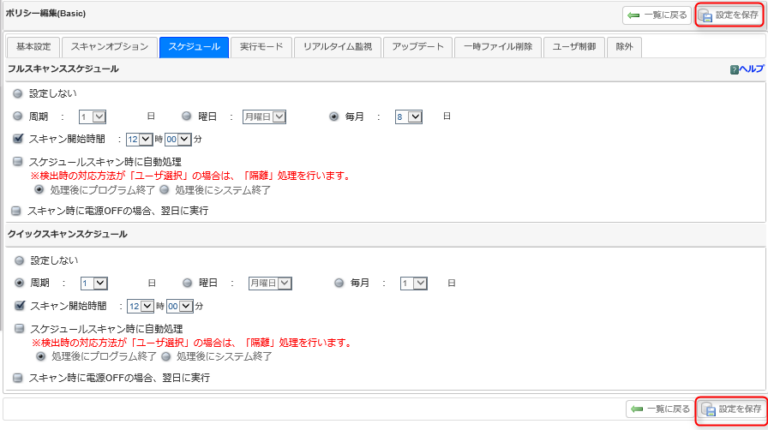
Task: Click the クイックスキャンスケジュール section heading
Action: (x=68, y=235)
